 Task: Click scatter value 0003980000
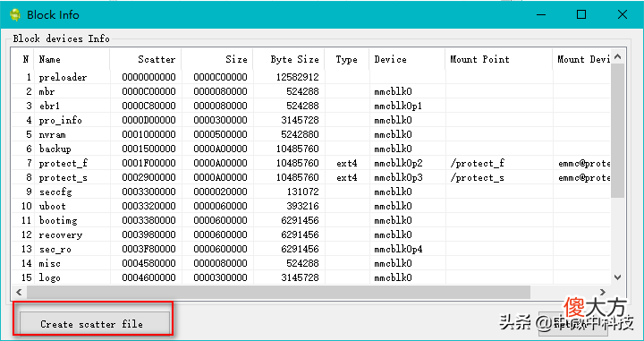[148, 234]
